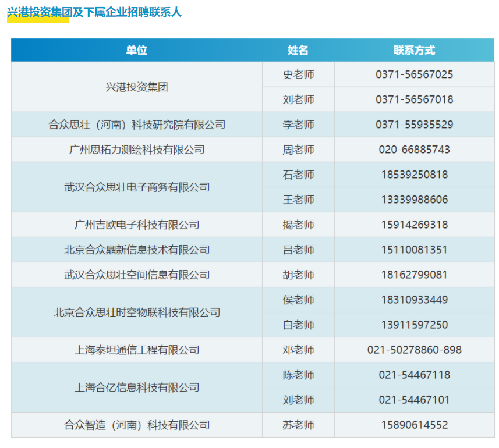Screen dimensions: 499x448
Task: Click mobile number 15914269318
Action: (x=415, y=225)
